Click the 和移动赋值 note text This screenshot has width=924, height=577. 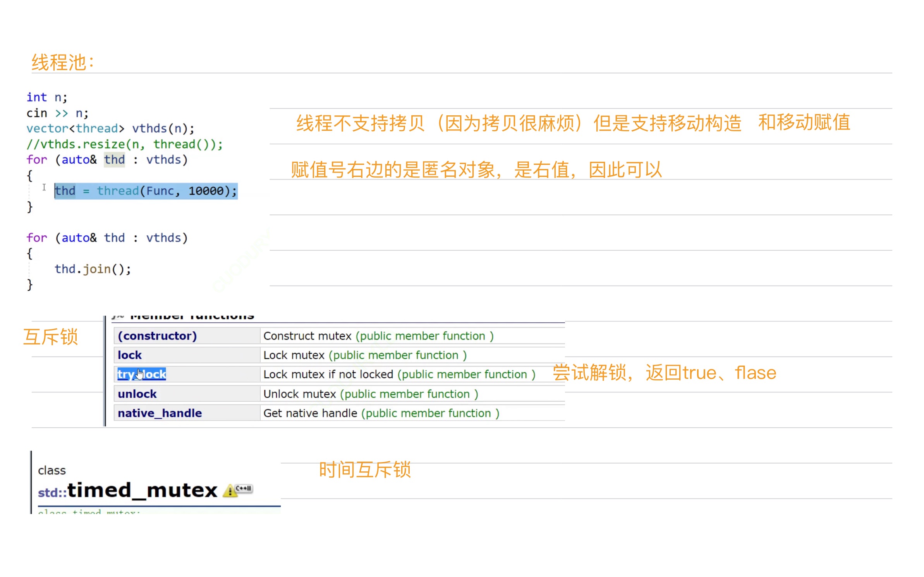[x=804, y=122]
